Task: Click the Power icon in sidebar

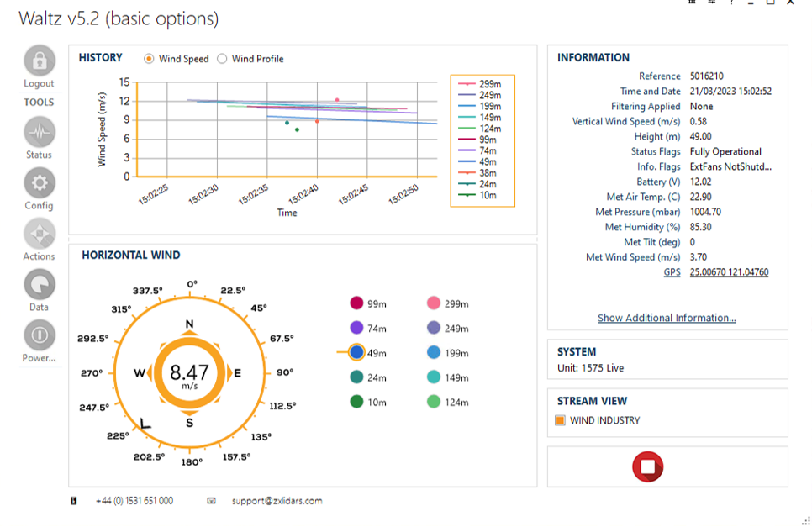Action: tap(39, 335)
